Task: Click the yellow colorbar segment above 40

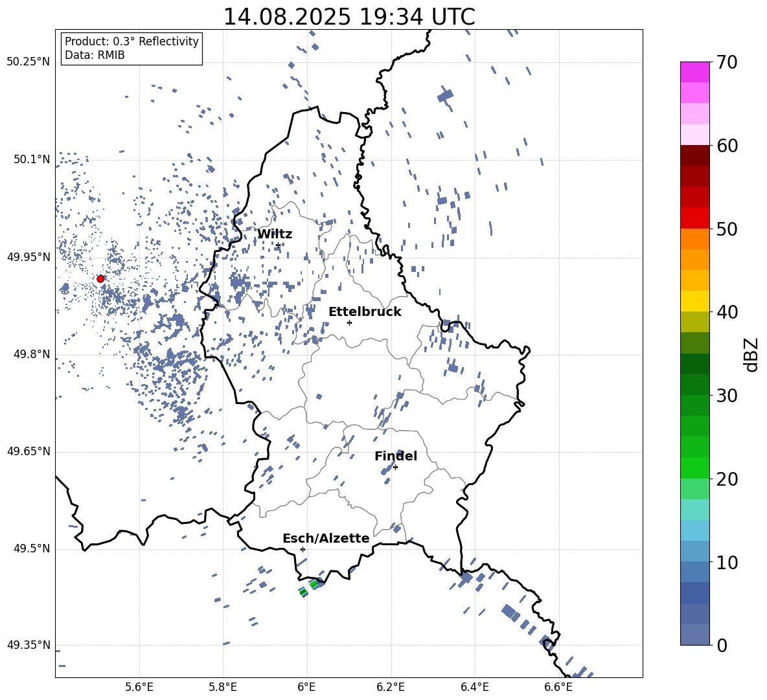Action: click(x=694, y=301)
